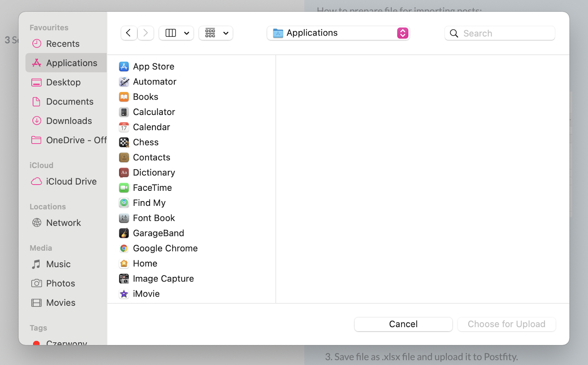Select the 'FaceTime' list row text
Image resolution: width=588 pixels, height=365 pixels.
click(x=153, y=188)
